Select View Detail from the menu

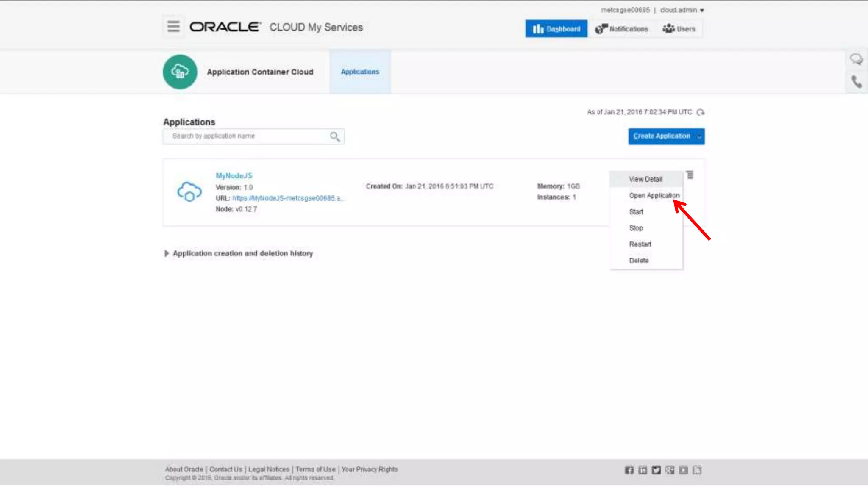pyautogui.click(x=646, y=179)
